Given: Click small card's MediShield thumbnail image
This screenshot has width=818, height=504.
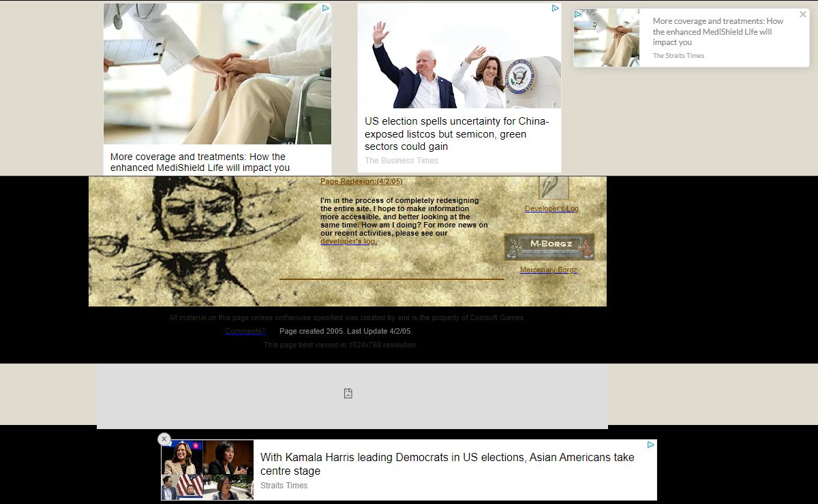Looking at the screenshot, I should pos(607,38).
